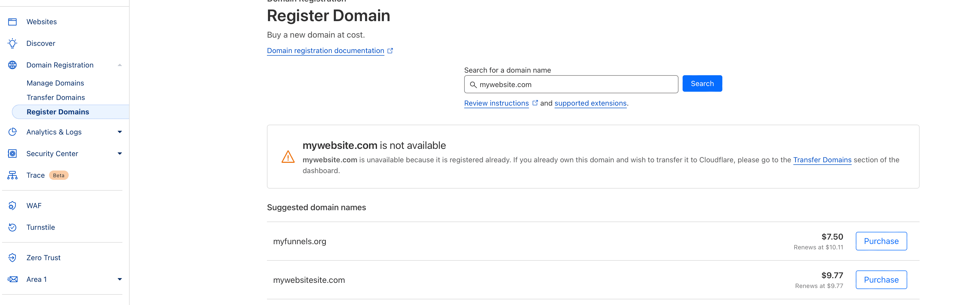
Task: Open Manage Domains in the sidebar
Action: click(x=55, y=83)
